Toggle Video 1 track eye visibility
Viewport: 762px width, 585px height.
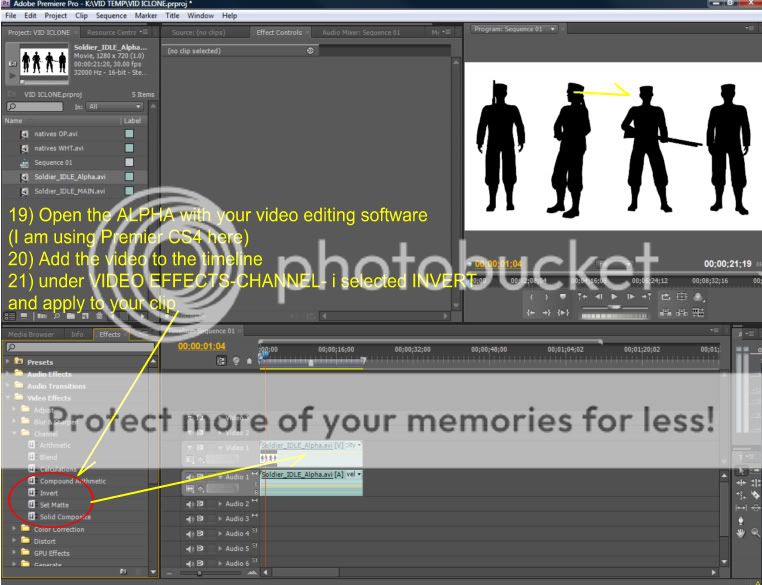[188, 448]
